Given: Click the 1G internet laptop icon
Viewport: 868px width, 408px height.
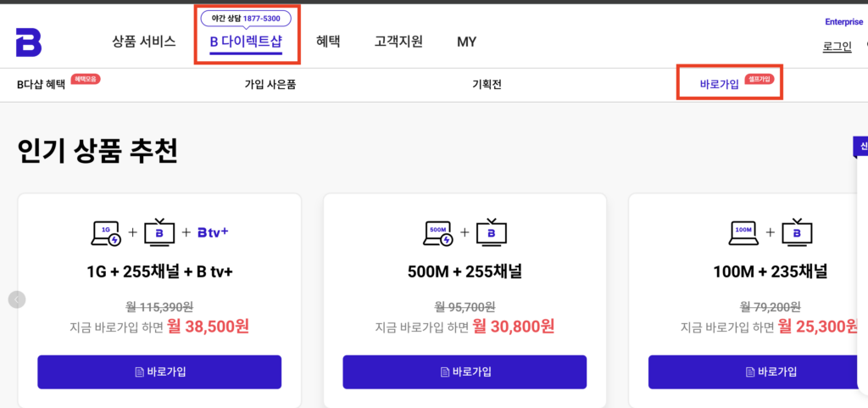Looking at the screenshot, I should tap(107, 232).
